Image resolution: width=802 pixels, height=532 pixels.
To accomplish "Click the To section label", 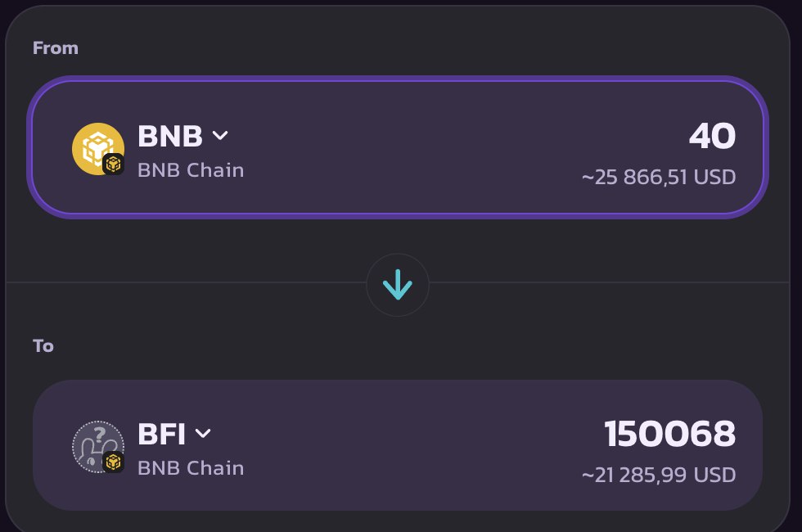I will click(43, 346).
